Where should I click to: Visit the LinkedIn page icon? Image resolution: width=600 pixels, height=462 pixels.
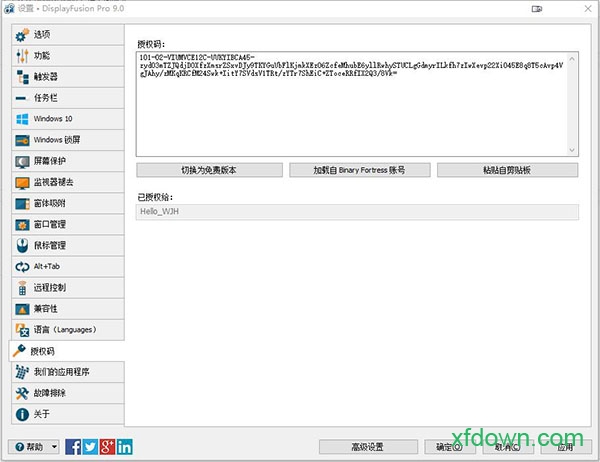125,447
